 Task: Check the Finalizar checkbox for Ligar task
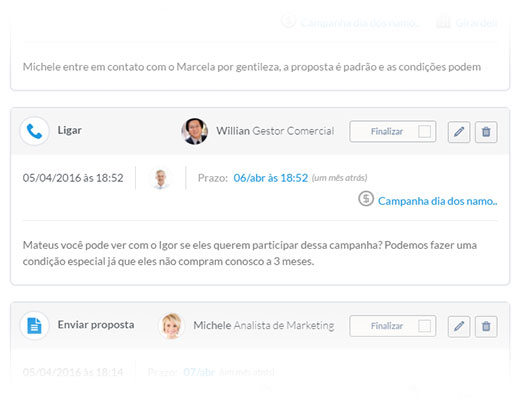click(x=424, y=131)
